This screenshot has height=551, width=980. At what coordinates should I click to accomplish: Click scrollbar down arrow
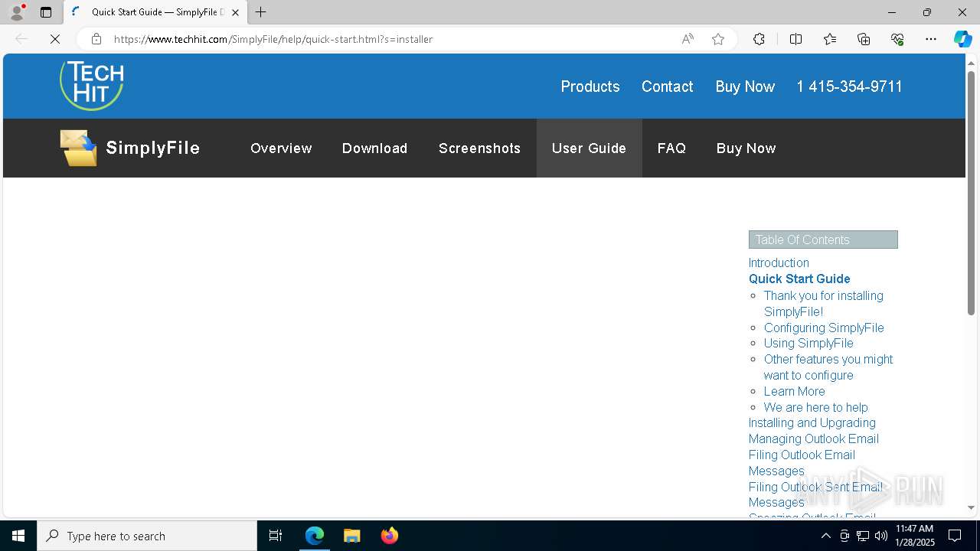[971, 508]
